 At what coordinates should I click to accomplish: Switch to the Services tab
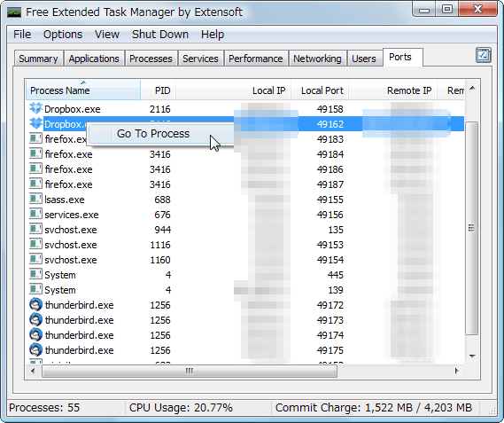pyautogui.click(x=200, y=59)
